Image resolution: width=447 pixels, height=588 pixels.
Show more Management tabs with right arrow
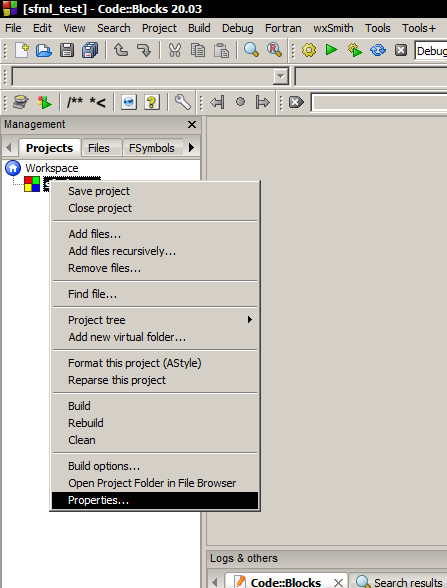[192, 147]
